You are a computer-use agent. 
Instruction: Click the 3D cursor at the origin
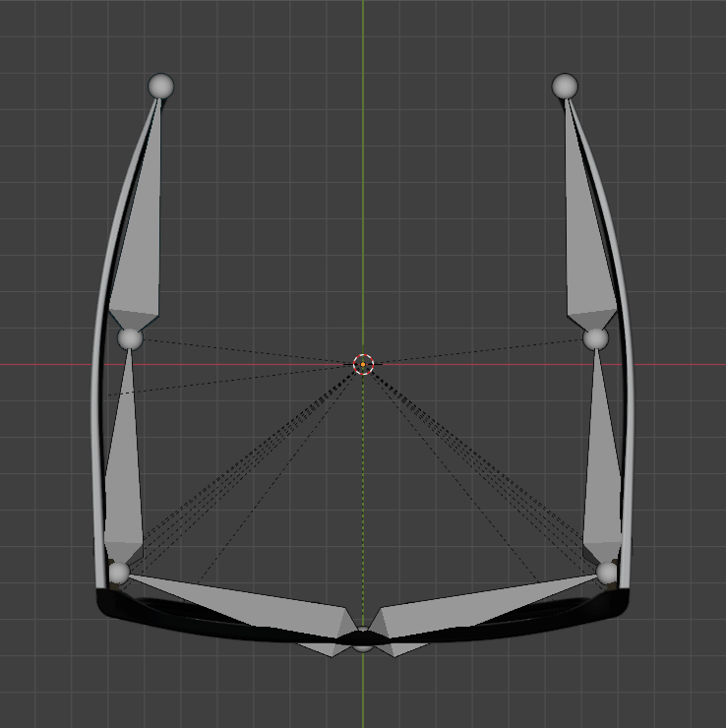(x=363, y=365)
